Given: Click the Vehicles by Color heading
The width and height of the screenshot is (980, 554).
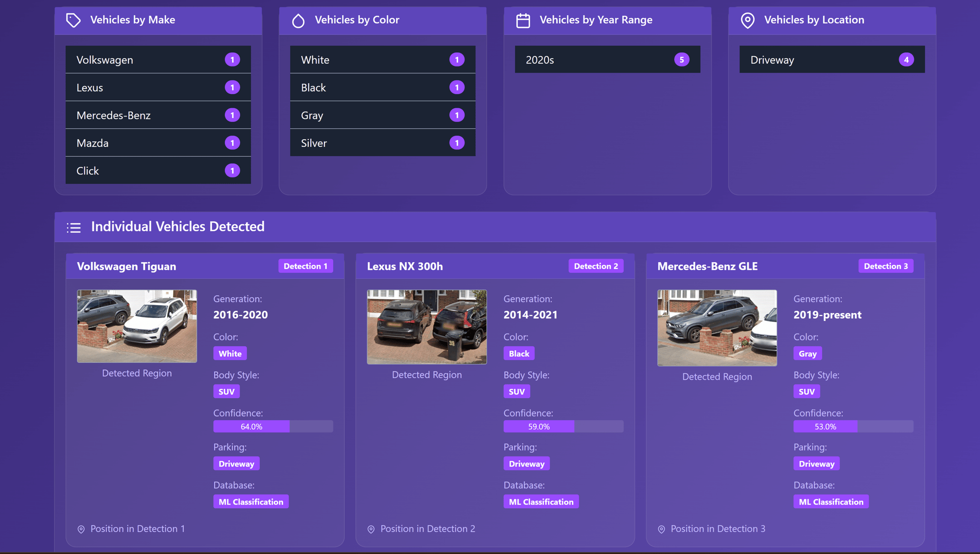Looking at the screenshot, I should pyautogui.click(x=357, y=20).
